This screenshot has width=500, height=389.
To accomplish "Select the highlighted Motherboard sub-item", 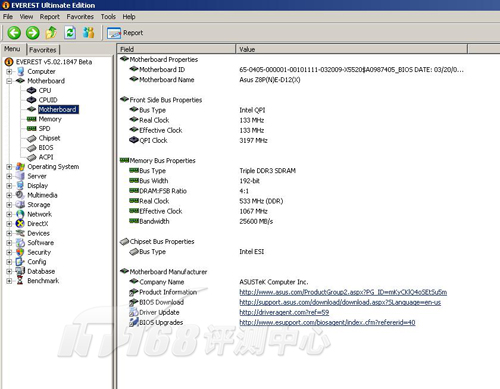I will (58, 109).
